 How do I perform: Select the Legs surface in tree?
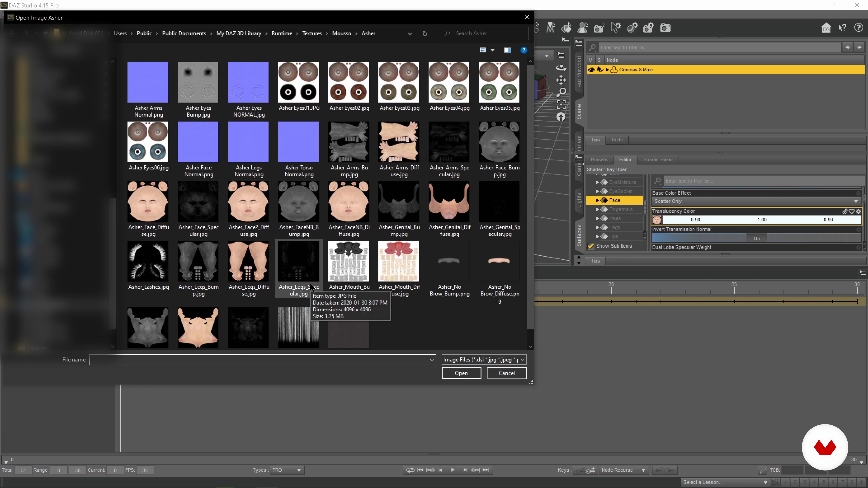(614, 227)
